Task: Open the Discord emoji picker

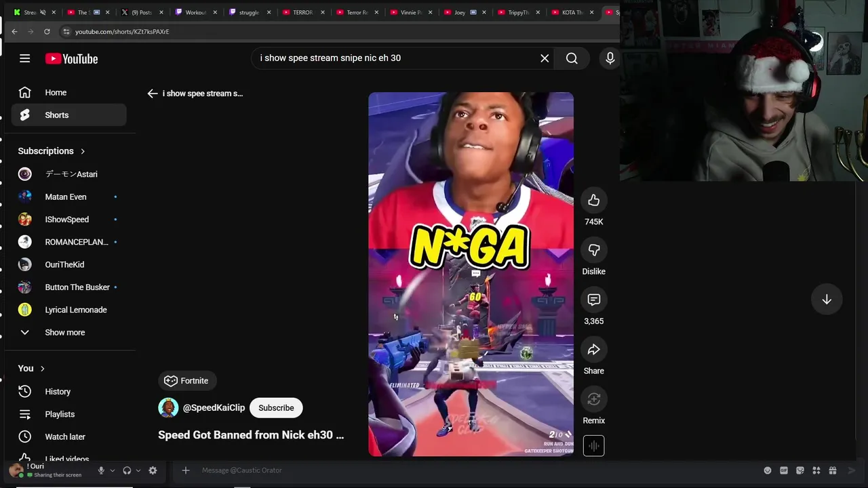Action: pyautogui.click(x=768, y=470)
